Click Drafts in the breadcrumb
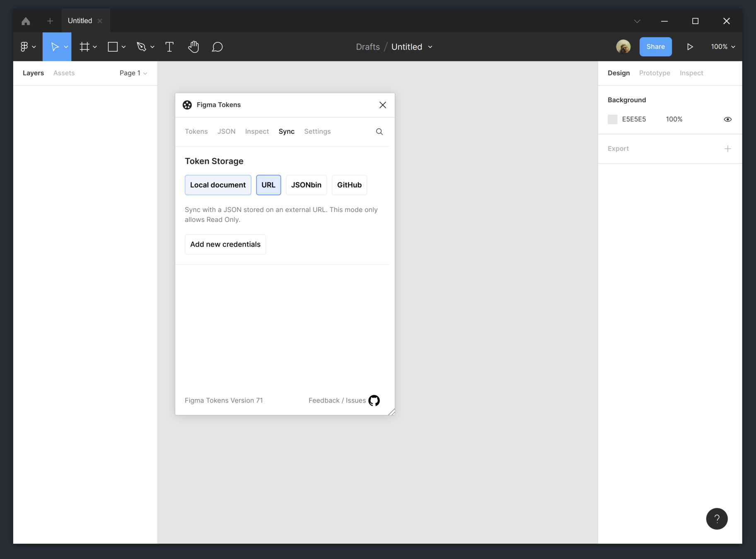This screenshot has height=559, width=756. (x=368, y=47)
